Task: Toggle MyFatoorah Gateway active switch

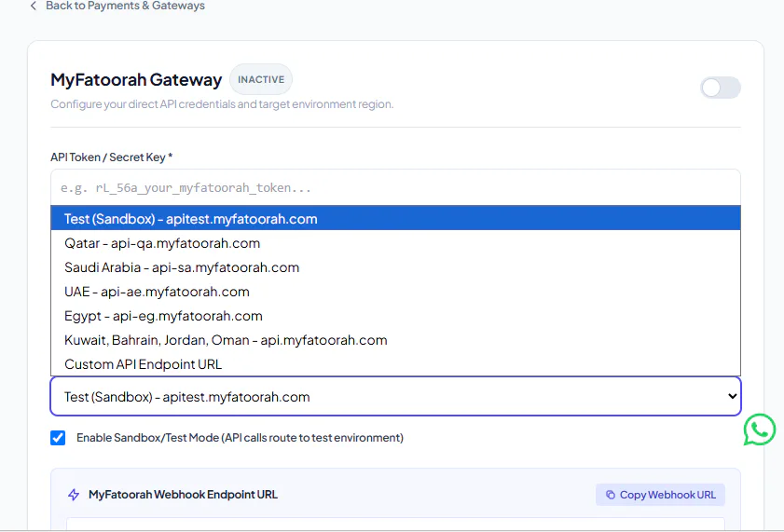Action: [x=721, y=88]
